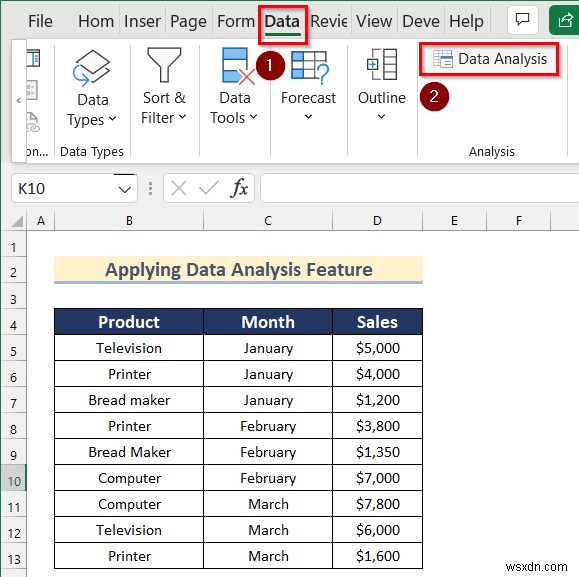Switch to the Page Layout tab
Image resolution: width=579 pixels, height=577 pixels.
(x=188, y=22)
